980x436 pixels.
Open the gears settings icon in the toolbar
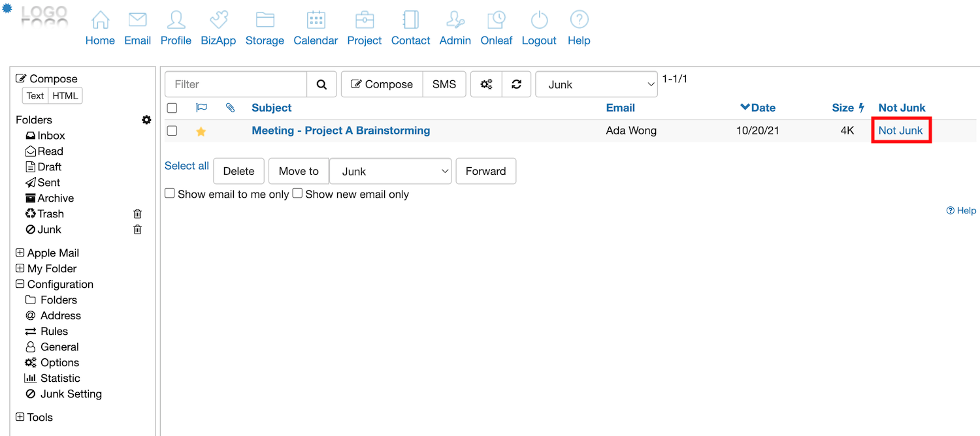coord(486,84)
